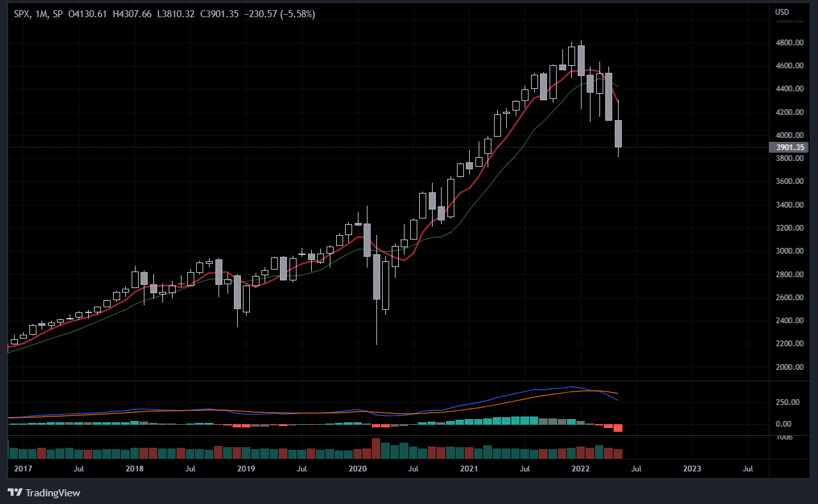
Task: Click the 3000.00 price axis label
Action: click(790, 251)
